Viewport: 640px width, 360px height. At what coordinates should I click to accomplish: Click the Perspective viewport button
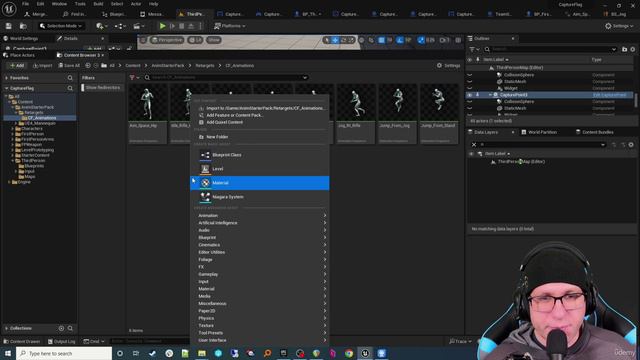[x=167, y=40]
